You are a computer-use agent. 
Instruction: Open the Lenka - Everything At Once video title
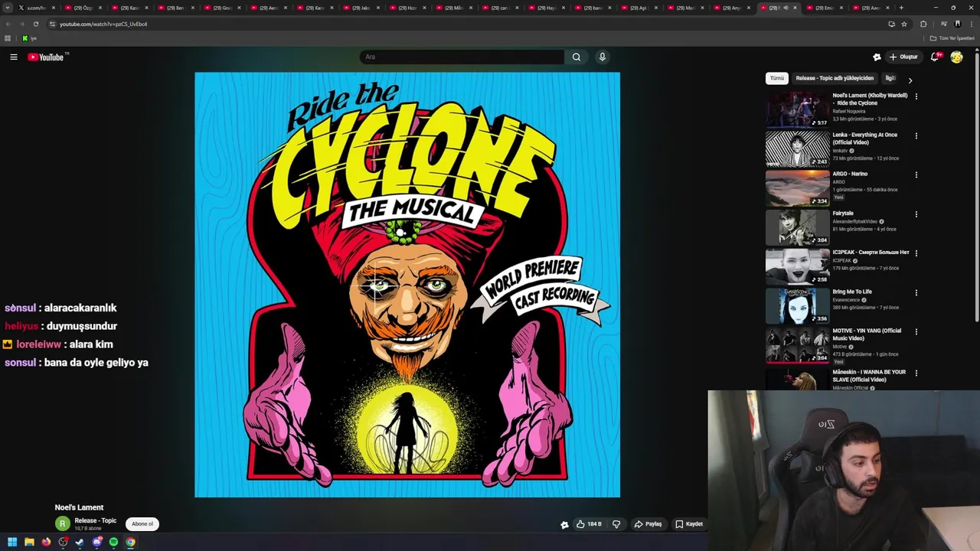point(864,139)
